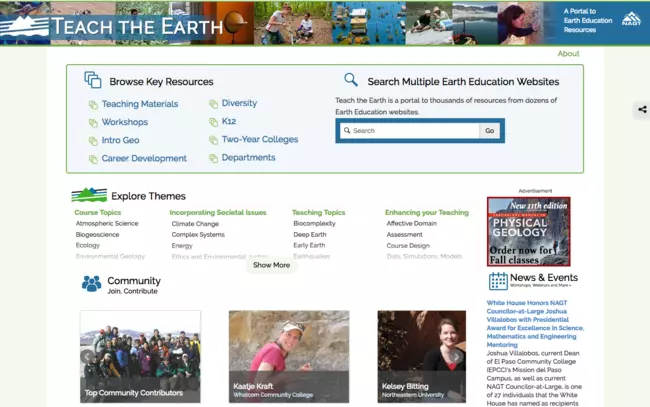Viewport: 650px width, 407px height.
Task: Click the tag icon next to Diversity
Action: (213, 104)
